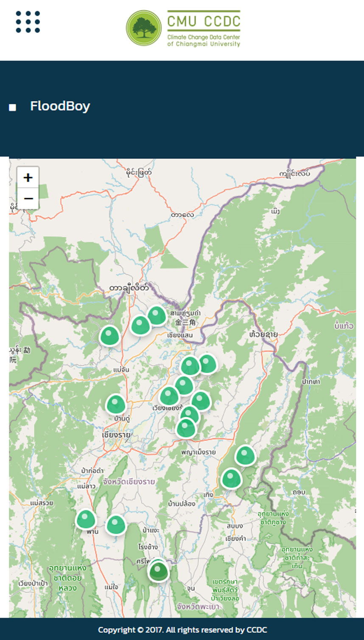Click the เชียงราย city label on map
364x640 pixels.
click(117, 435)
